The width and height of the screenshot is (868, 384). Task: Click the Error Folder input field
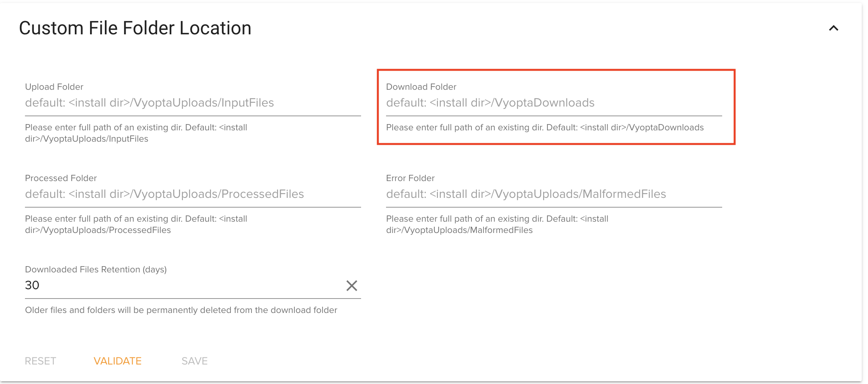(x=554, y=194)
